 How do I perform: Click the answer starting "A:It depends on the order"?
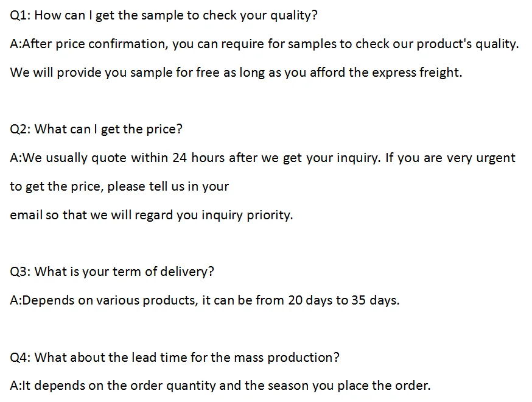220,386
